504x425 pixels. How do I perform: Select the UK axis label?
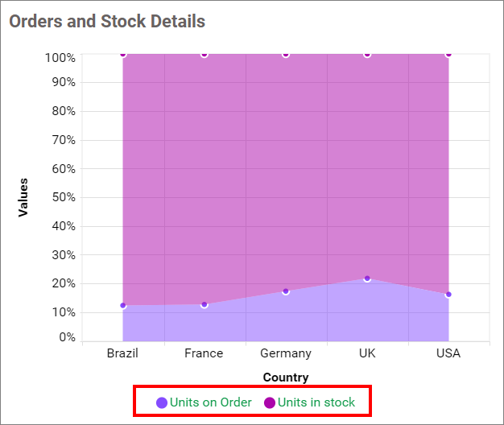[367, 353]
